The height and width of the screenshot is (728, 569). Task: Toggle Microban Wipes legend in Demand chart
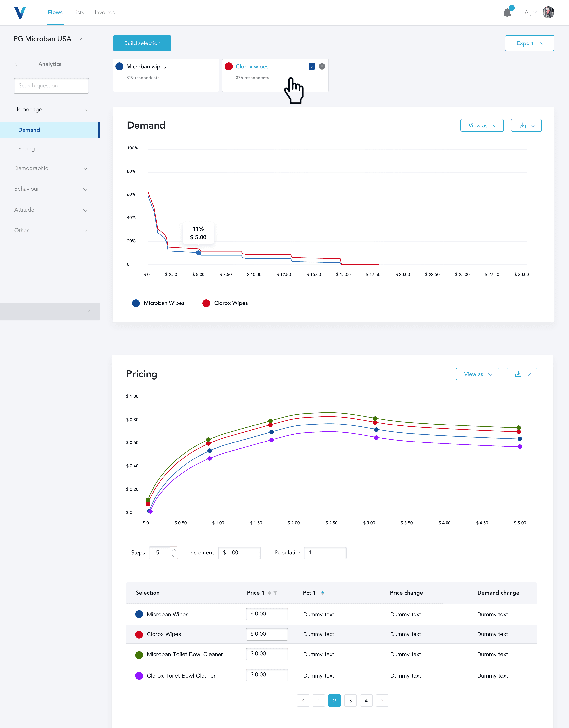[158, 303]
